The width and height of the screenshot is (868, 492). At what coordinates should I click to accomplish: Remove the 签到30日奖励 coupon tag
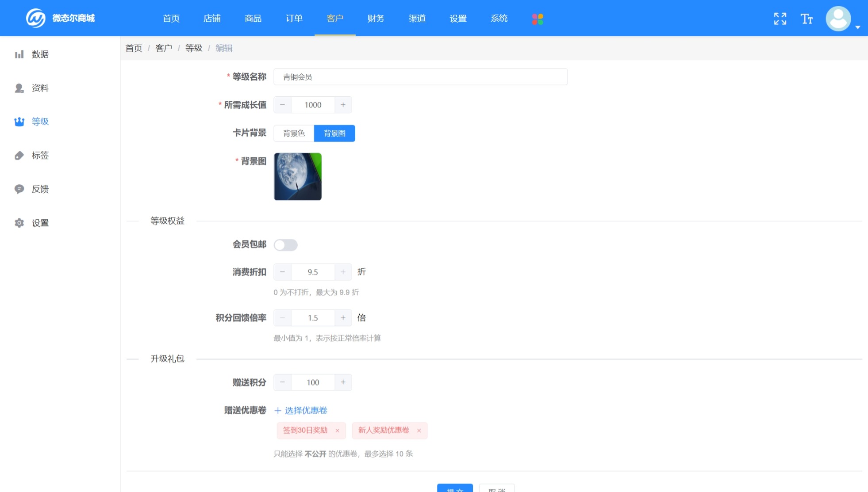[x=338, y=430]
